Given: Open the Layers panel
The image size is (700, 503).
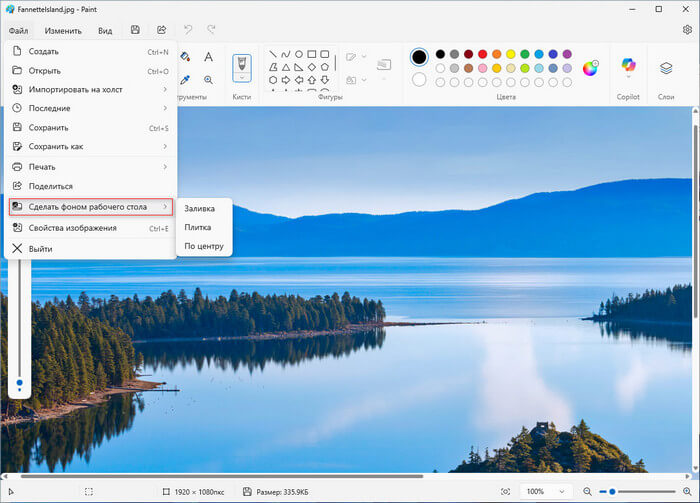Looking at the screenshot, I should tap(666, 68).
